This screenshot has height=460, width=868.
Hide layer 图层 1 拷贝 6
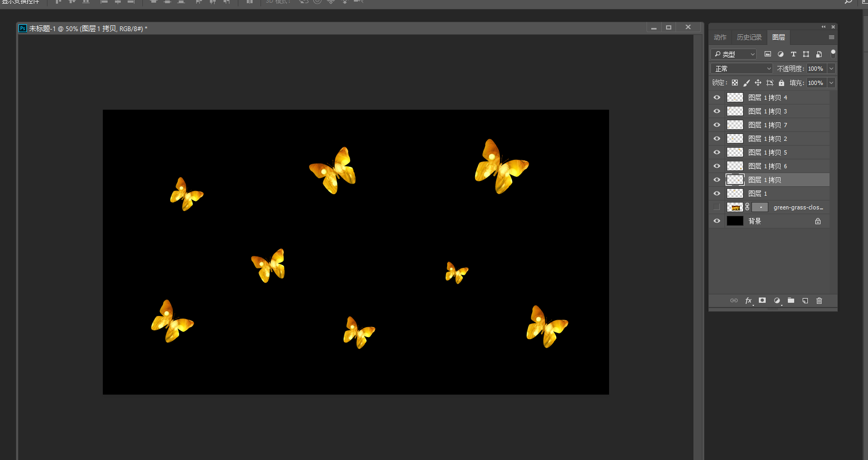717,166
